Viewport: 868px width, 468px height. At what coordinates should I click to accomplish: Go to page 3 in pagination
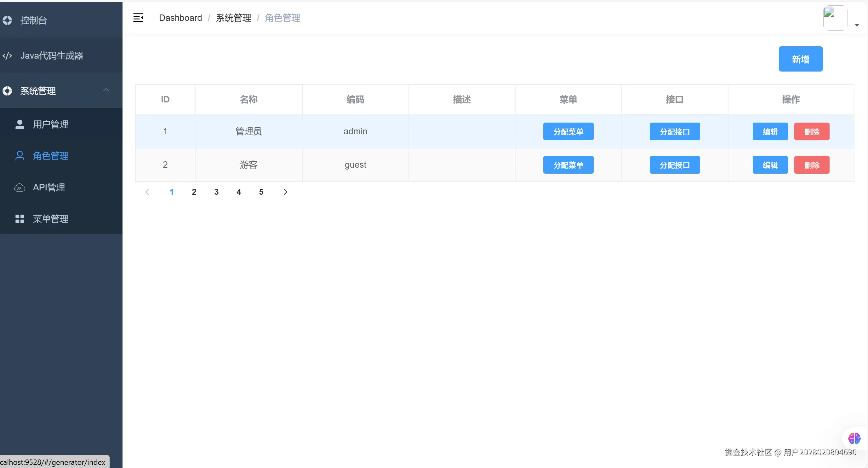click(x=216, y=192)
